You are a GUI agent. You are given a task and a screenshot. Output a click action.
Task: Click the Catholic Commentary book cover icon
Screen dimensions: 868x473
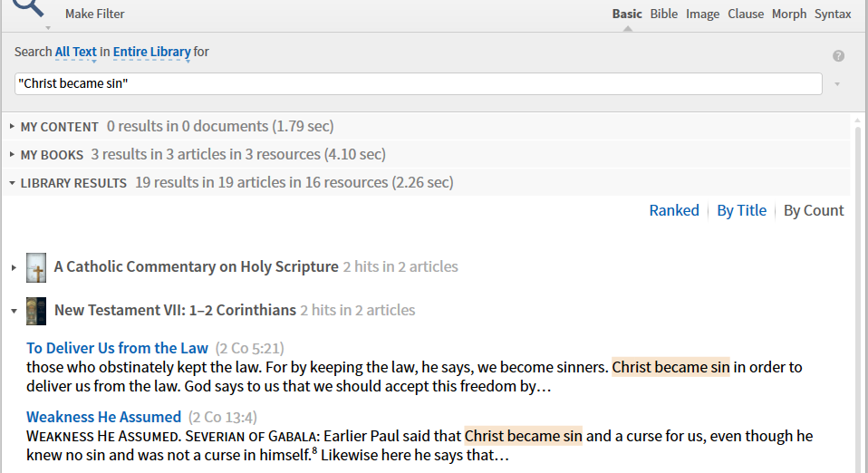click(36, 267)
